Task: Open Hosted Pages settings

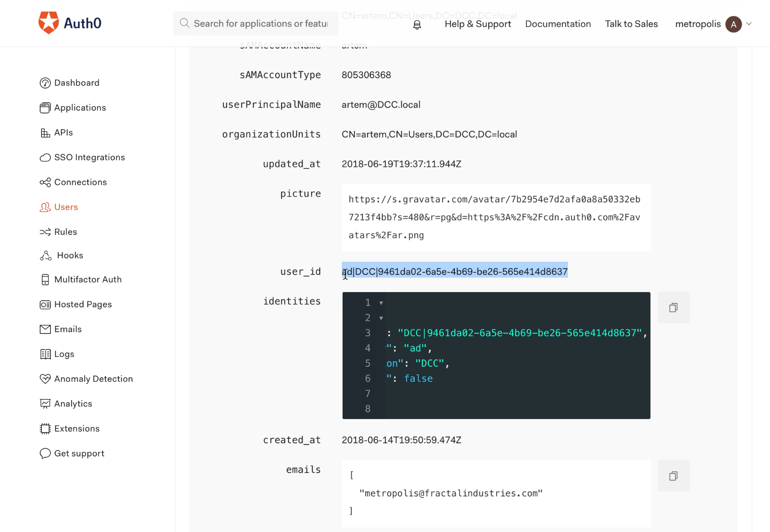Action: (x=83, y=305)
